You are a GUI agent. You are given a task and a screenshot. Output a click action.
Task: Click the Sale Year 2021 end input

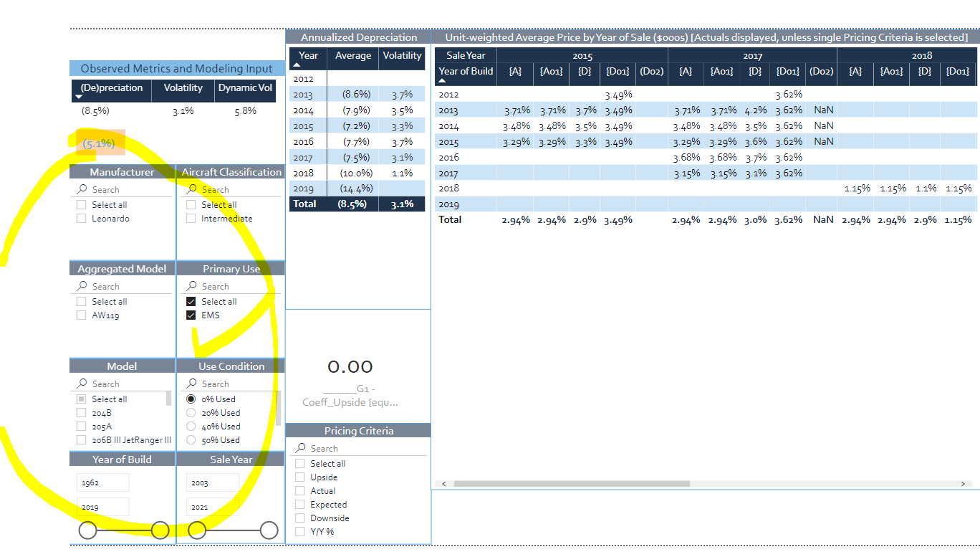[x=212, y=507]
